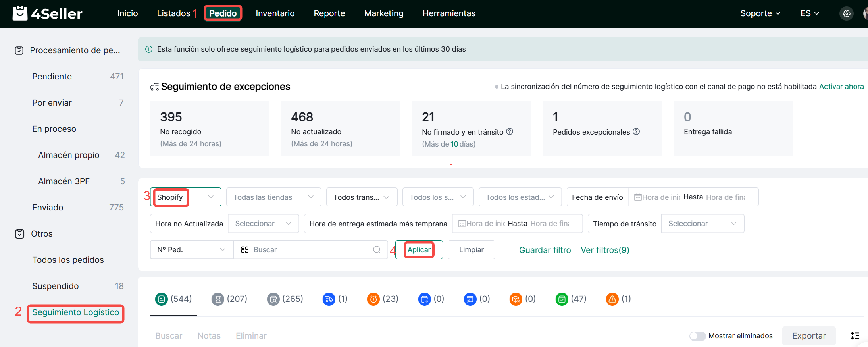The height and width of the screenshot is (347, 868).
Task: Select the blue truck status icon
Action: pos(329,299)
